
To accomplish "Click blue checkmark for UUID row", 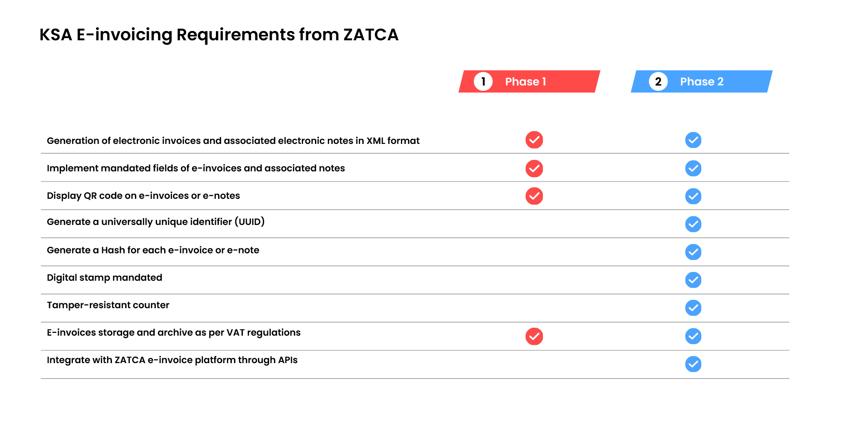I will (x=693, y=224).
